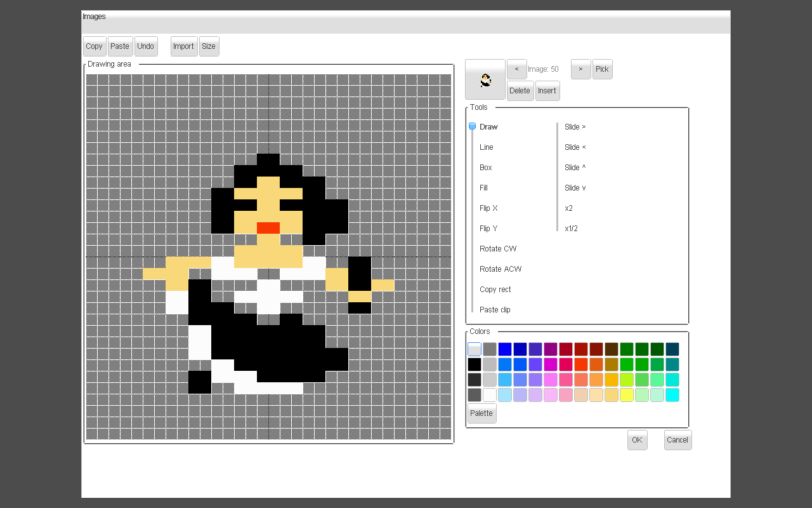812x508 pixels.
Task: Choose the Slide ^ tool
Action: point(575,168)
